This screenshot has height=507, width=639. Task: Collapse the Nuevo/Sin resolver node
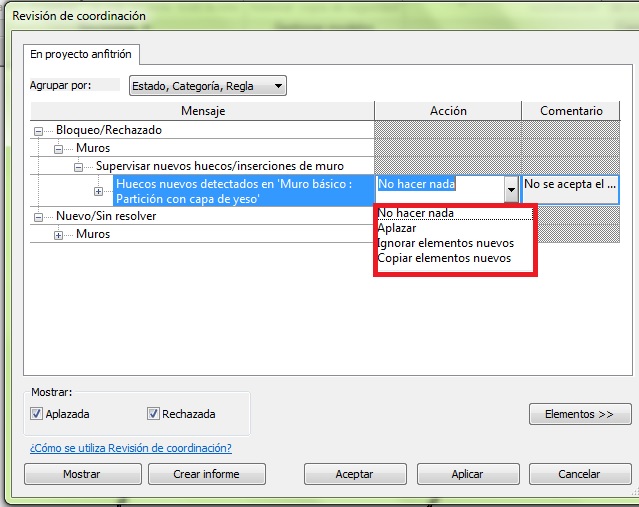pos(38,217)
